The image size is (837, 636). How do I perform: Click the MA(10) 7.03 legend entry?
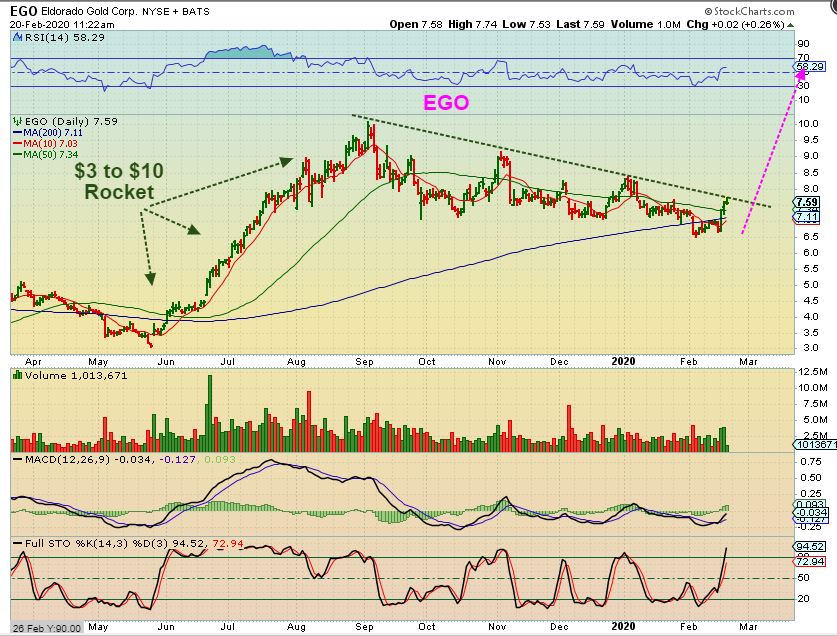(x=45, y=144)
